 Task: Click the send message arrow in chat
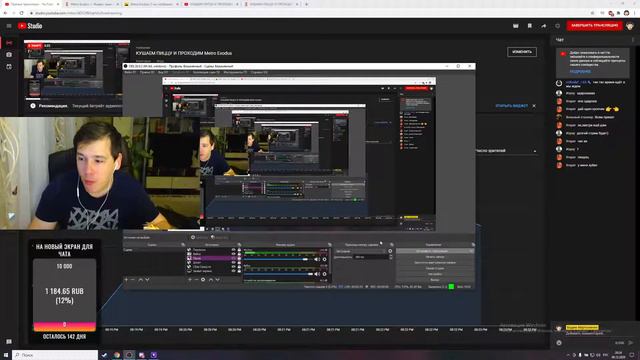(631, 342)
